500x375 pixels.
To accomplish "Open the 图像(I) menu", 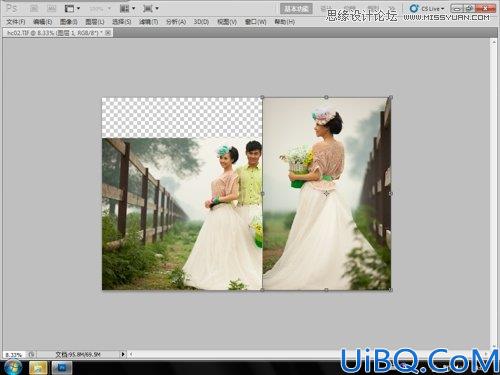I will (68, 22).
